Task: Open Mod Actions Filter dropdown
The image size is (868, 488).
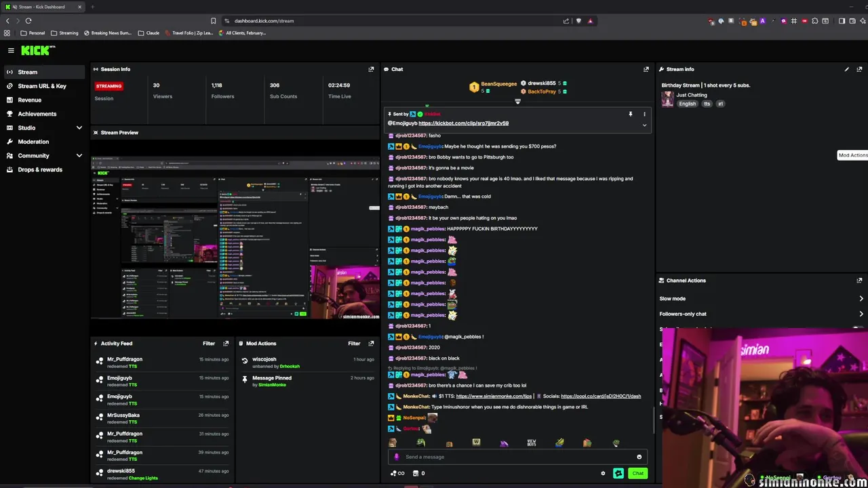Action: point(354,344)
